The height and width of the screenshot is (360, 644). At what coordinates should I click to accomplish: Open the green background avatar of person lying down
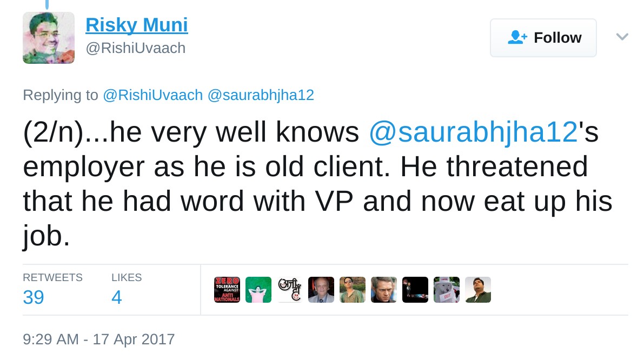[x=258, y=290]
